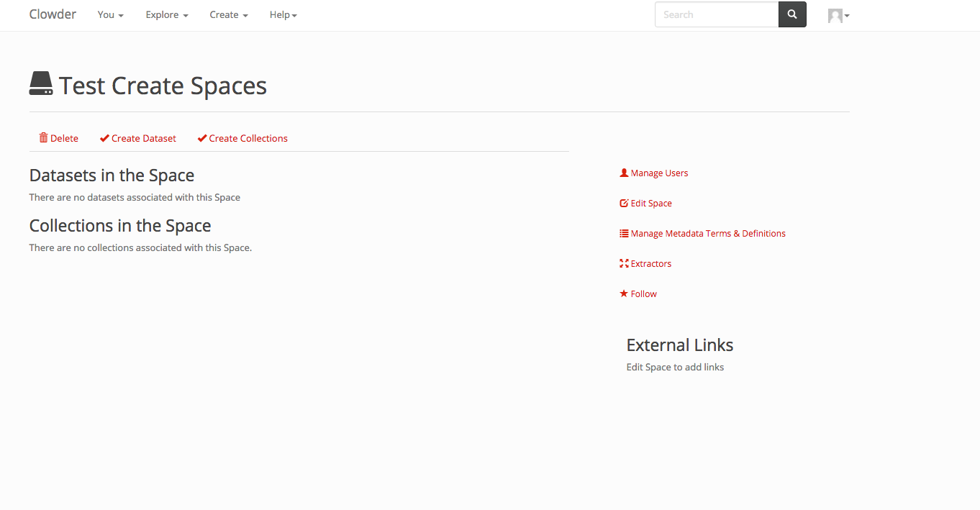
Task: Open the Help menu in navbar
Action: pos(283,14)
